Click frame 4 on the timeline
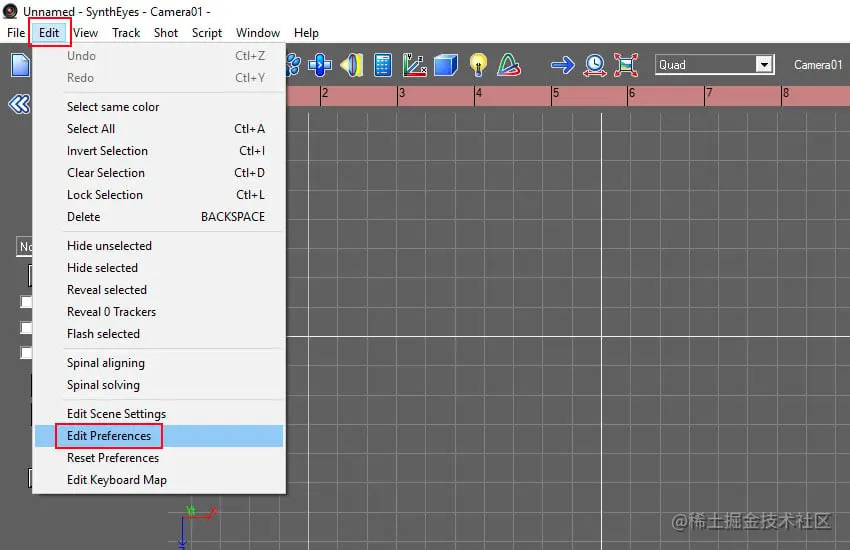Image resolution: width=850 pixels, height=550 pixels. (x=479, y=93)
